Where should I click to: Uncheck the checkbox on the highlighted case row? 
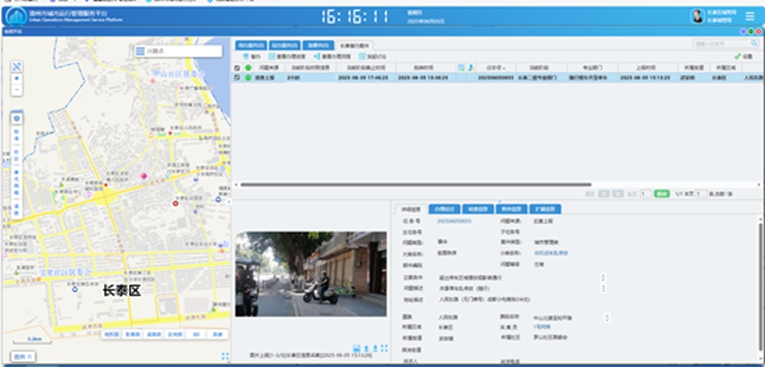click(x=237, y=77)
